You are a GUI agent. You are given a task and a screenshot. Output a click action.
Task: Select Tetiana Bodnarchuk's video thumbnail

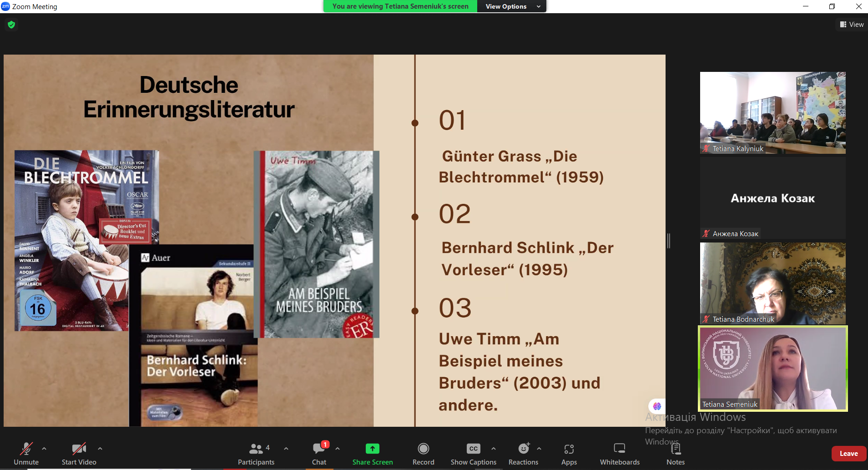pyautogui.click(x=772, y=283)
